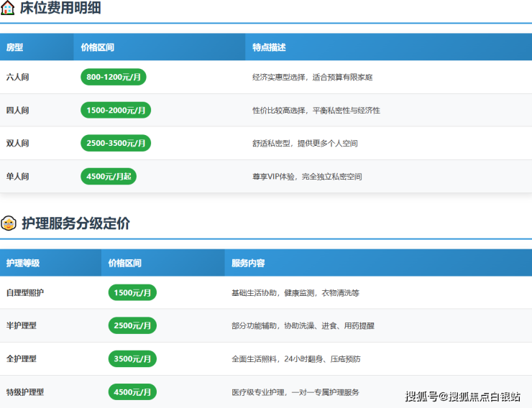
Task: Click the 特点描述 column header
Action: 269,47
